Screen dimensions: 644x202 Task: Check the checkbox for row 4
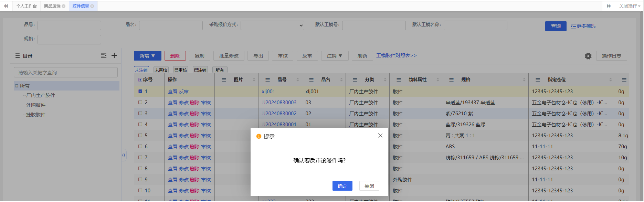(140, 124)
